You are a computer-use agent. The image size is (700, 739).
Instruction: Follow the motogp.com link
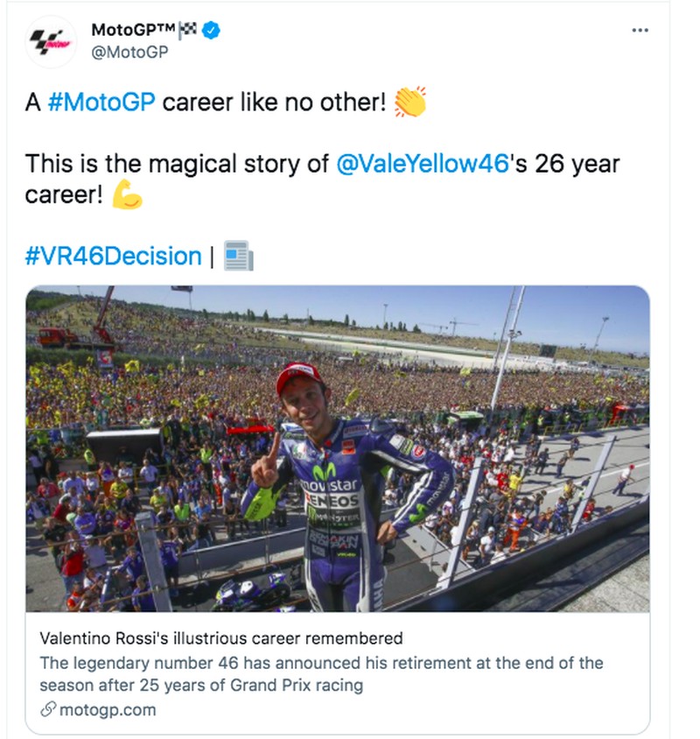click(108, 709)
